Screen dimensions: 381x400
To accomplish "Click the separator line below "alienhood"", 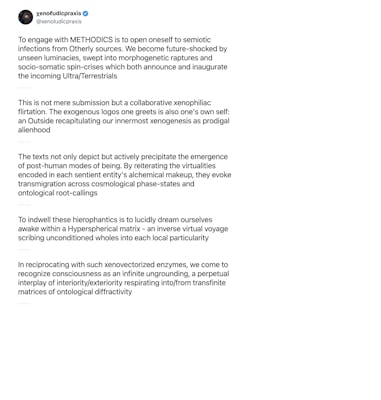I will pos(25,142).
